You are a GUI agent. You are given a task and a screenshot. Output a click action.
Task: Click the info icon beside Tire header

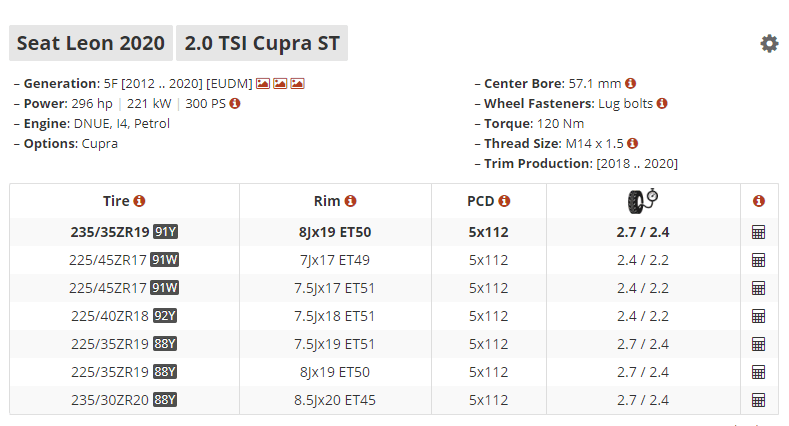(139, 201)
